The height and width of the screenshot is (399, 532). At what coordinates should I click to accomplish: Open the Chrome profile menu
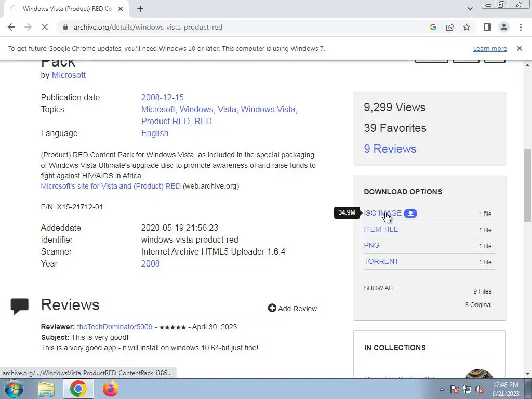pos(504,27)
